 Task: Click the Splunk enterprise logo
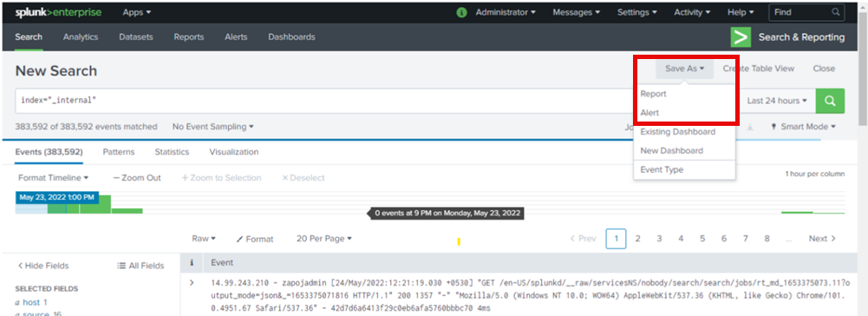(x=59, y=12)
